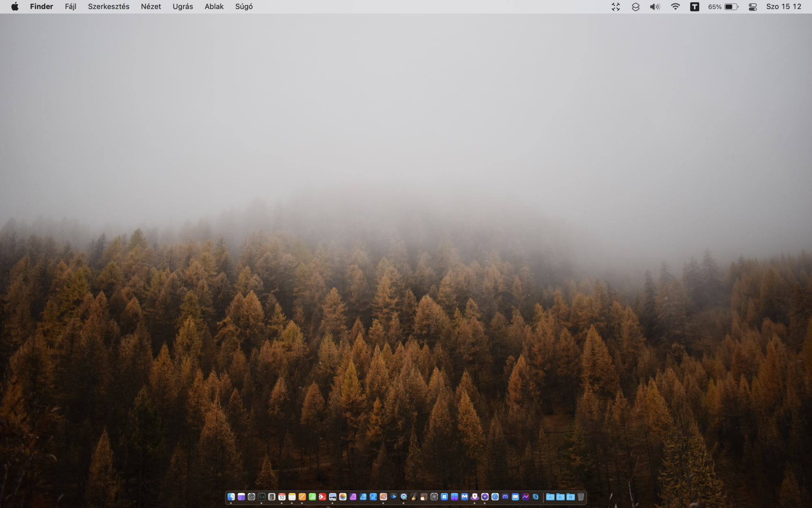Open the purple hat-and-shield app in Dock

[475, 497]
